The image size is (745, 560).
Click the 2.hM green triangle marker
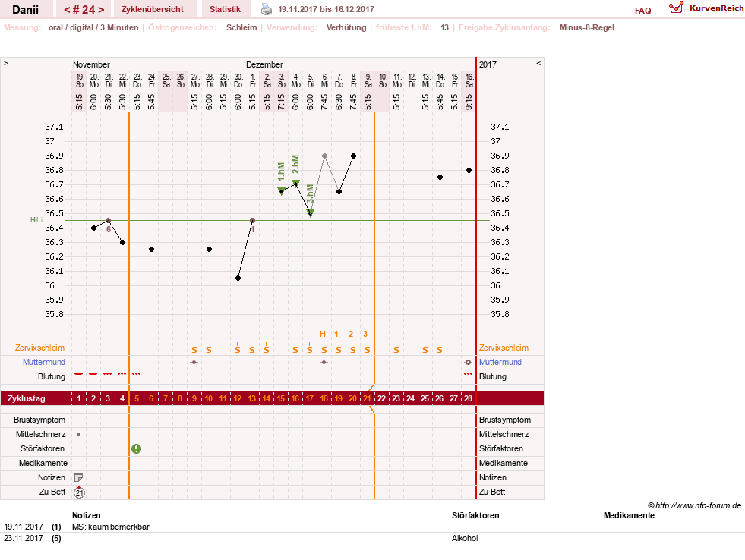coord(295,183)
